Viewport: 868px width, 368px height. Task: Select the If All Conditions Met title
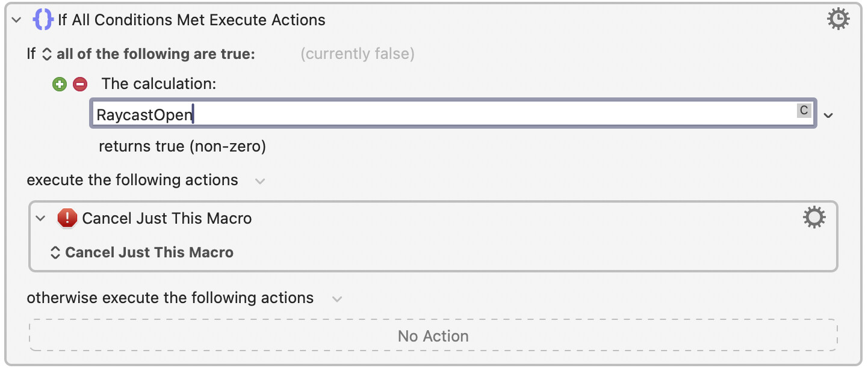point(191,20)
